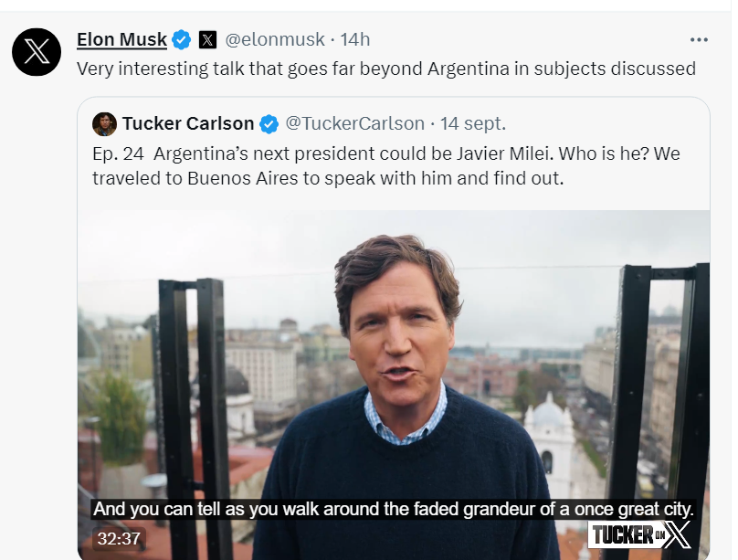Click Tucker Carlson's small profile avatar
738x560 pixels.
pyautogui.click(x=104, y=123)
